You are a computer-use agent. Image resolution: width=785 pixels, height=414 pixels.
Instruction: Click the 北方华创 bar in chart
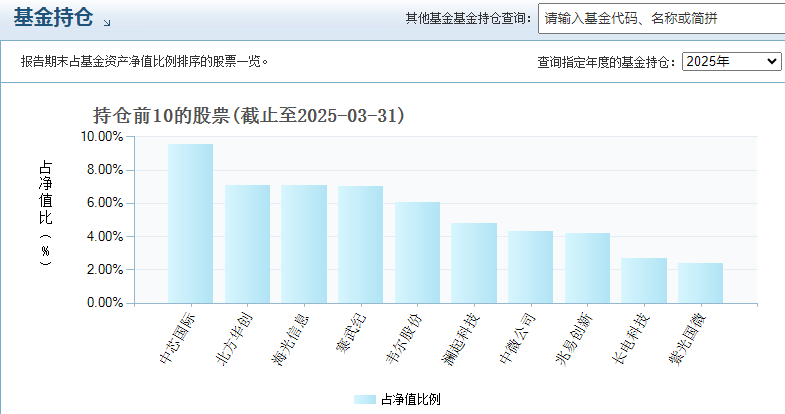click(247, 244)
